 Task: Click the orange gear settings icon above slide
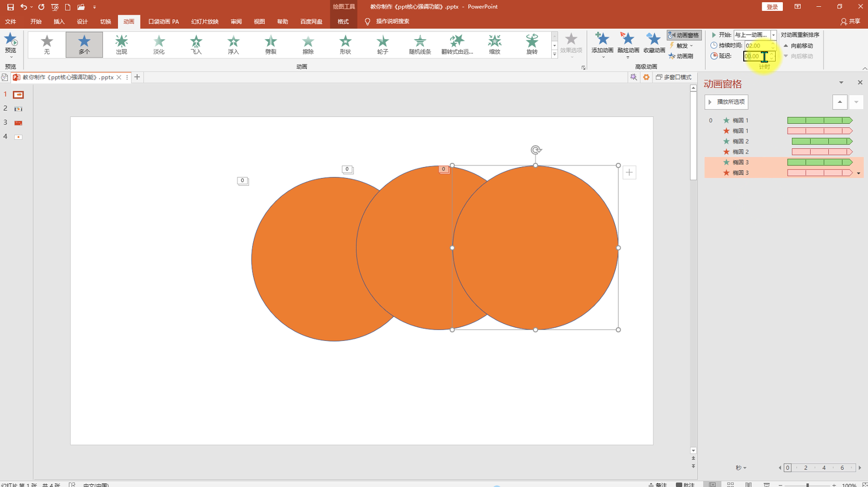[646, 77]
